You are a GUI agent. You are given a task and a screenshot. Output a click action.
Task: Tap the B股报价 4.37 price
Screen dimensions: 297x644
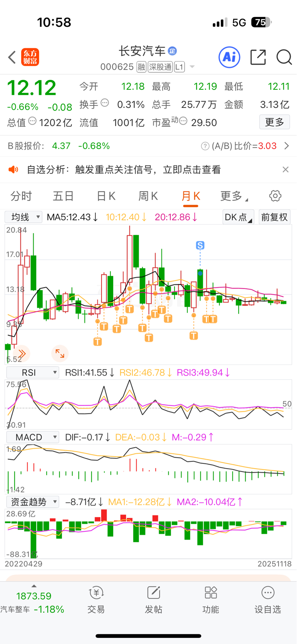pyautogui.click(x=61, y=146)
